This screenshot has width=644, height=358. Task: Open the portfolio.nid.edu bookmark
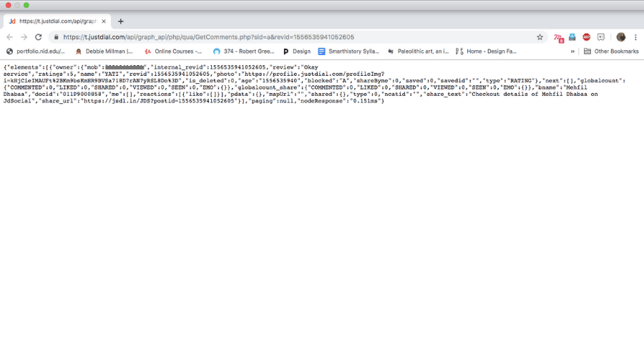pos(36,52)
